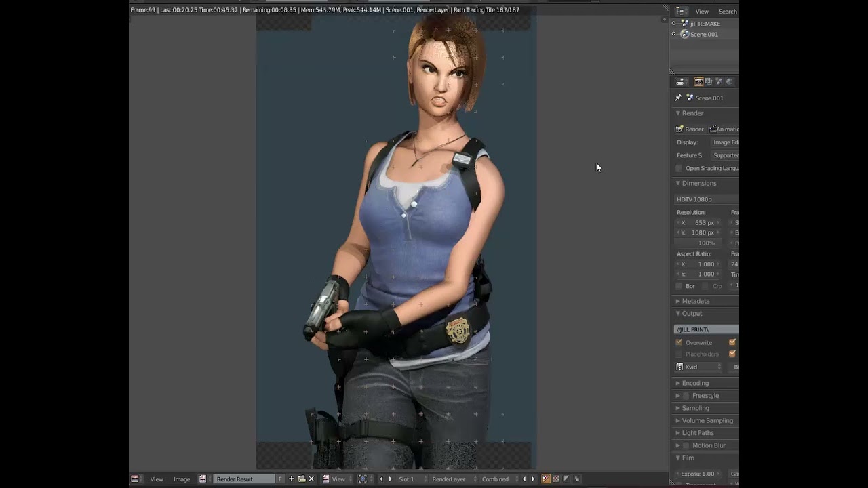Go to next render slot arrow
The height and width of the screenshot is (488, 868).
390,479
